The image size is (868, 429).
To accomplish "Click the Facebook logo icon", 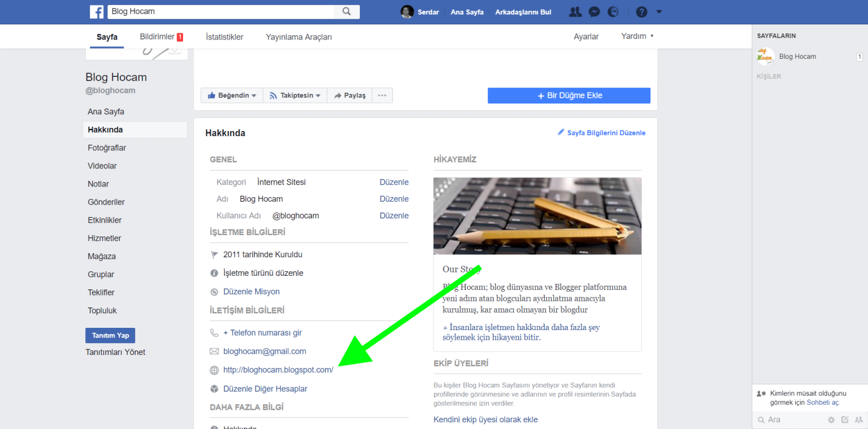I will (98, 11).
